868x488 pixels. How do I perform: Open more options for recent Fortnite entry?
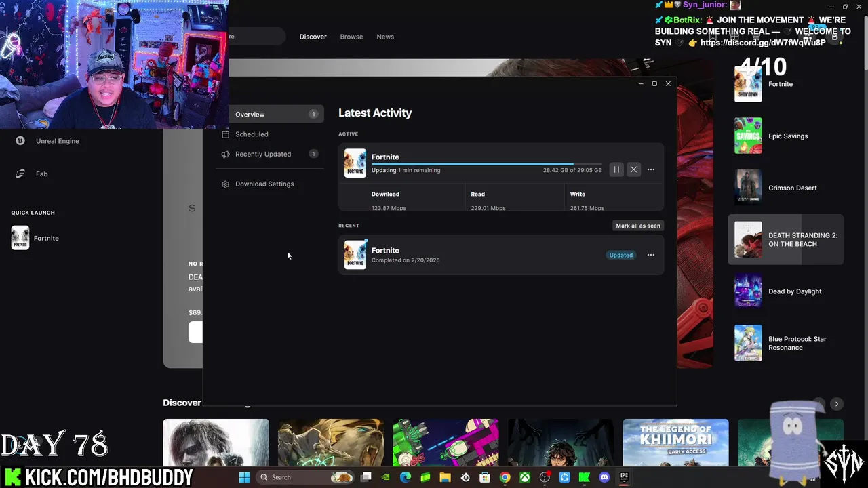tap(651, 255)
